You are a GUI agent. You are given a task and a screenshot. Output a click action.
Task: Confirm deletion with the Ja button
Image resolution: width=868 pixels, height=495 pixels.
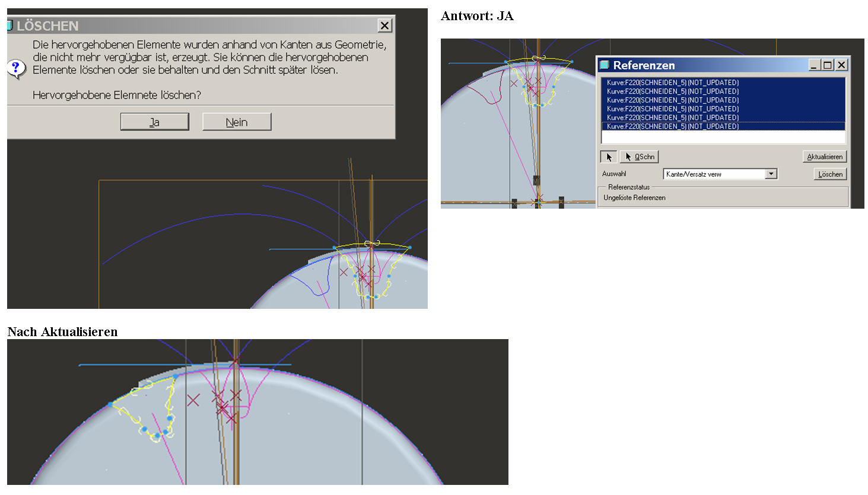click(154, 122)
